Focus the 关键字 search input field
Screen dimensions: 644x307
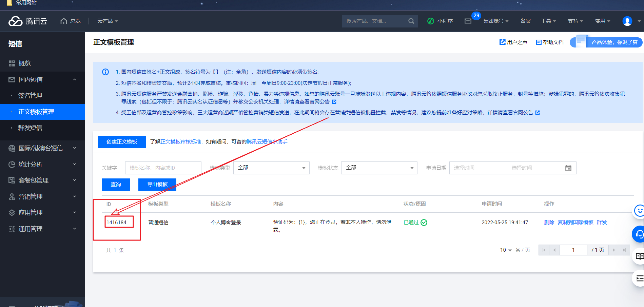coord(163,168)
